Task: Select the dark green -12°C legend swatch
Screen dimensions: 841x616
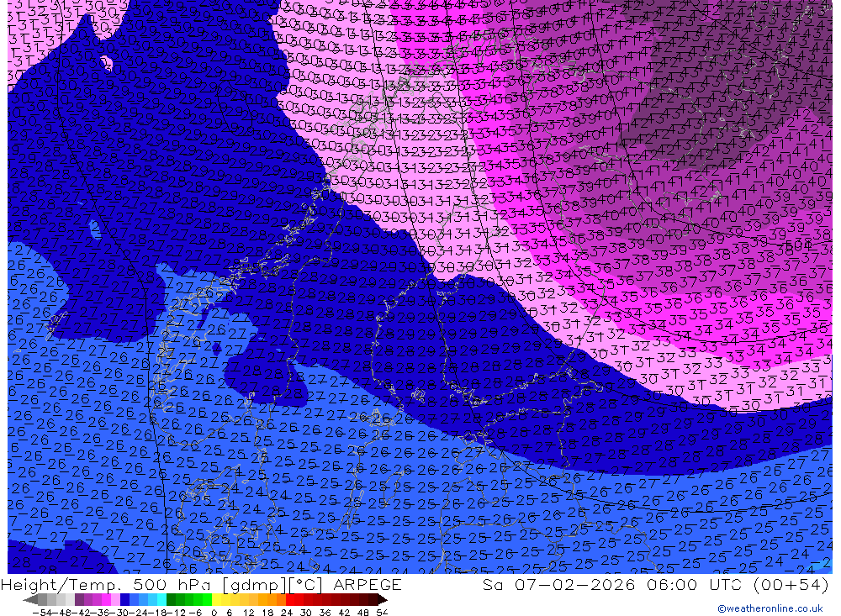Action: click(171, 599)
